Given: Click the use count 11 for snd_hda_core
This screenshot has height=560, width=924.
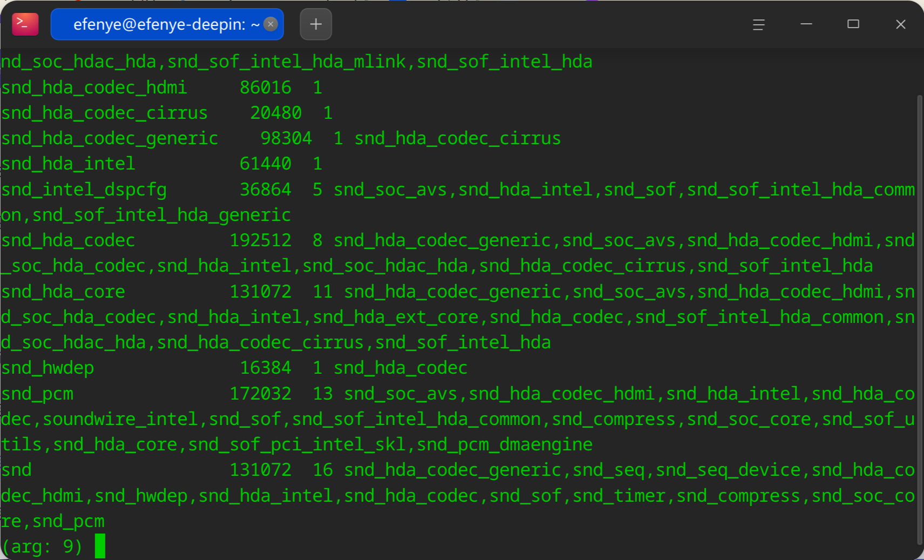Looking at the screenshot, I should 323,292.
